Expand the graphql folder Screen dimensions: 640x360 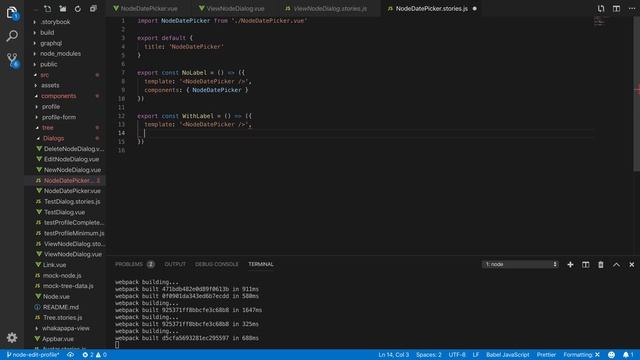(51, 43)
